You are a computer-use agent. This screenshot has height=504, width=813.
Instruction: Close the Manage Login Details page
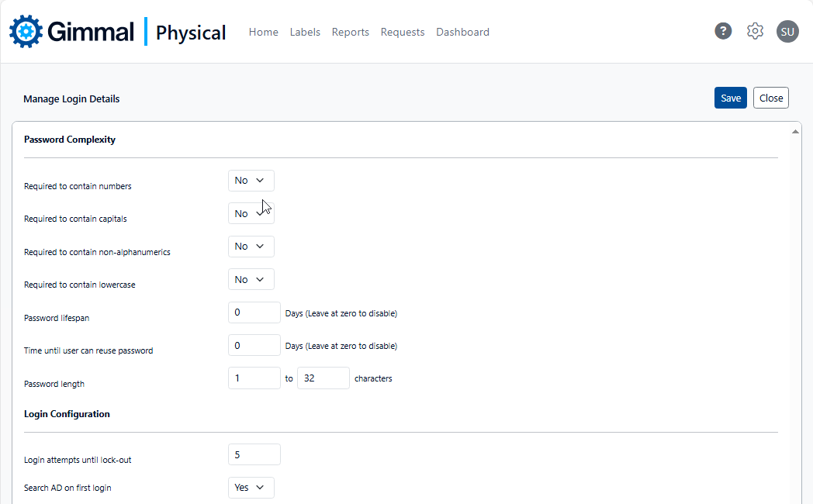771,98
